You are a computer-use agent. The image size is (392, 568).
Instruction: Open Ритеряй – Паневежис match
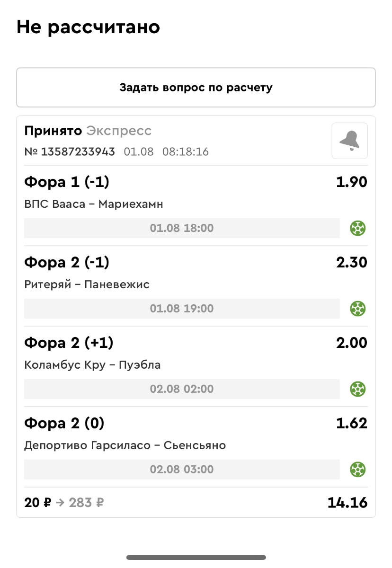tap(87, 284)
